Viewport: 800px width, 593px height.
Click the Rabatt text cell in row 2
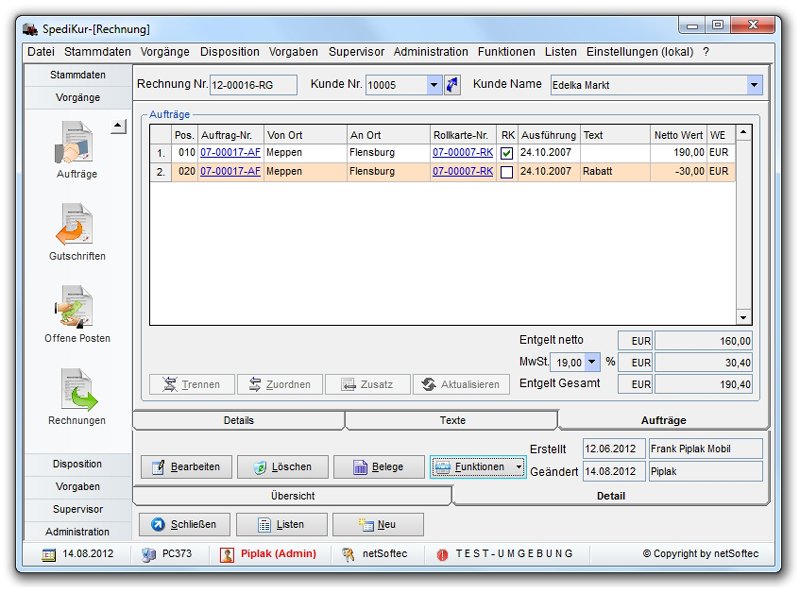615,171
